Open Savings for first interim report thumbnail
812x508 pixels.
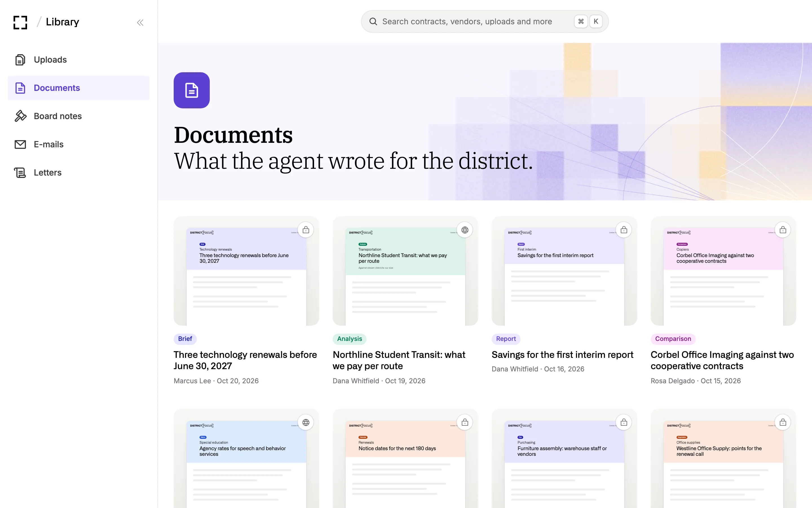564,271
